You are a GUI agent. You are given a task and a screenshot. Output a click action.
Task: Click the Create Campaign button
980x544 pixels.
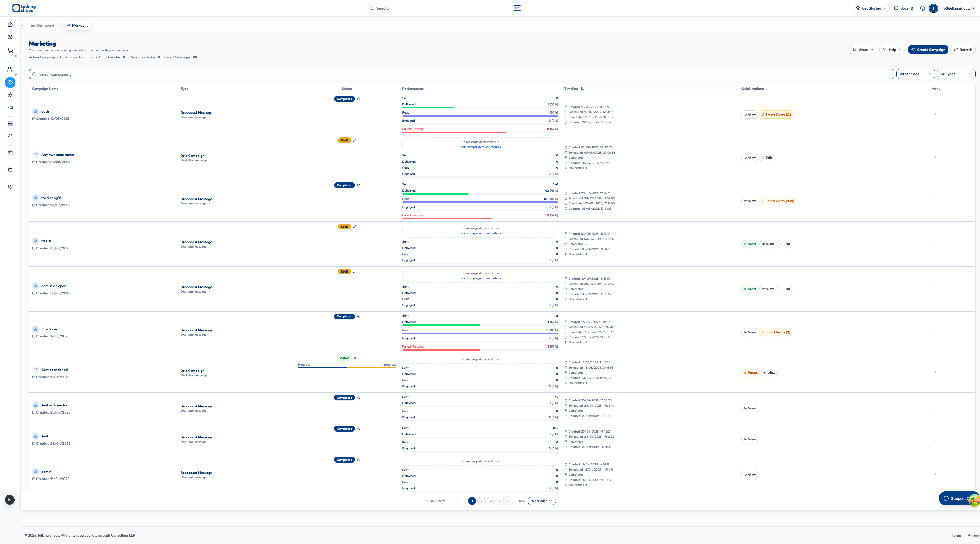(928, 49)
